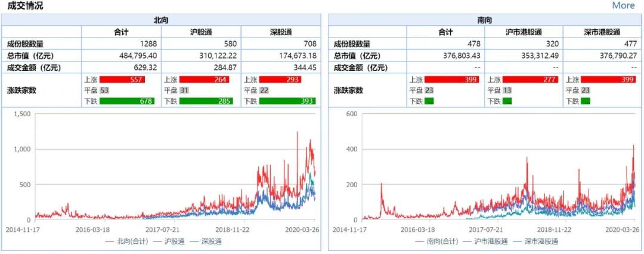Click the gray 平盘 bar showing 53
This screenshot has height=254, width=644.
[x=104, y=91]
